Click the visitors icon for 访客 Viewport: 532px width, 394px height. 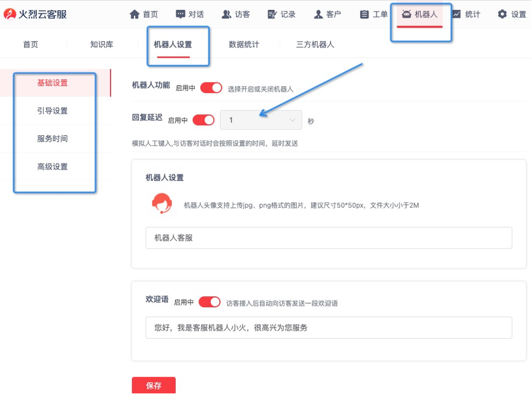tap(226, 14)
